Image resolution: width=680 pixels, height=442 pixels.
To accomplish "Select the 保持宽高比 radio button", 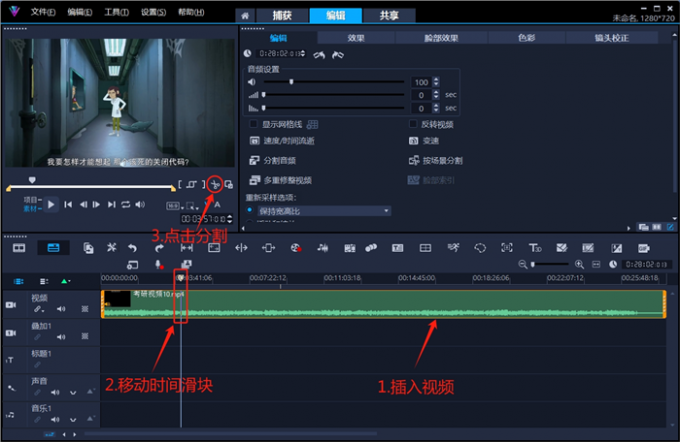I will [x=249, y=210].
